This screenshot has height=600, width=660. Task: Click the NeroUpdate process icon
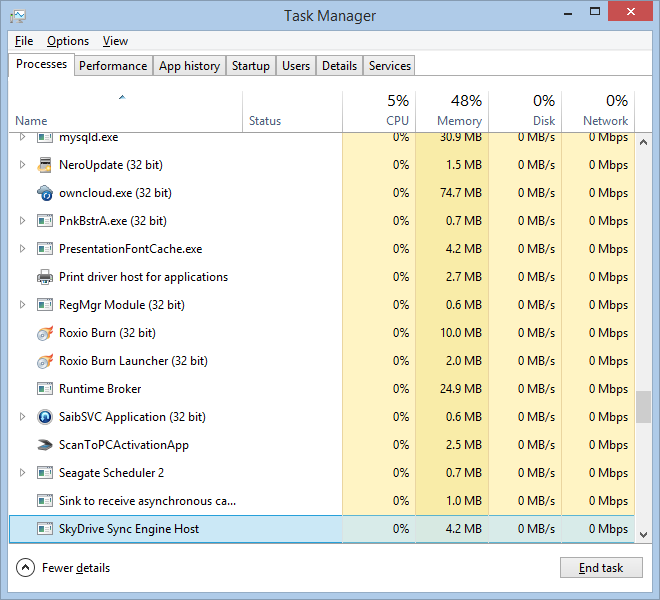[44, 165]
